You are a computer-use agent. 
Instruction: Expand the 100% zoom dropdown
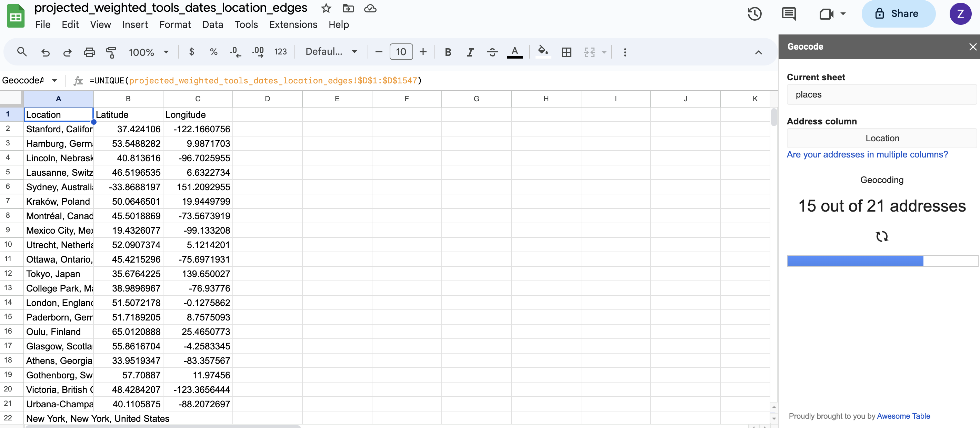pyautogui.click(x=149, y=52)
